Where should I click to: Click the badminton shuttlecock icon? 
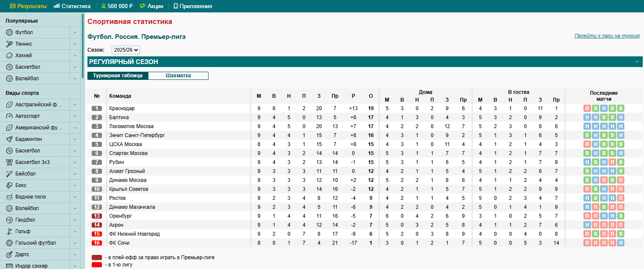coord(9,139)
